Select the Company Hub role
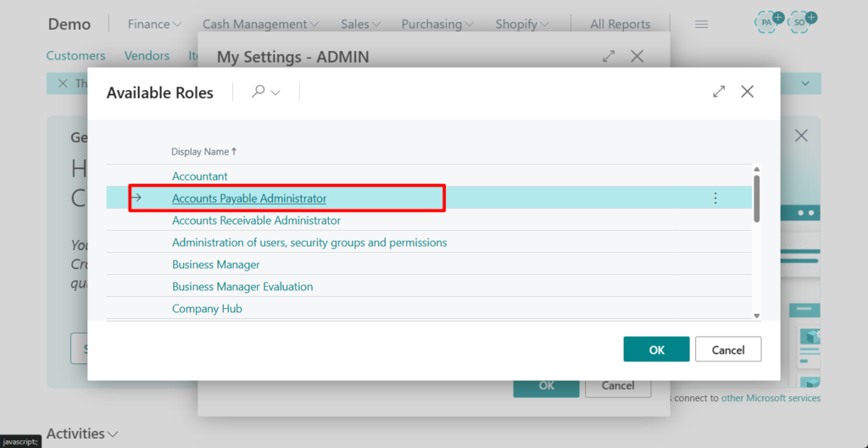 click(207, 309)
